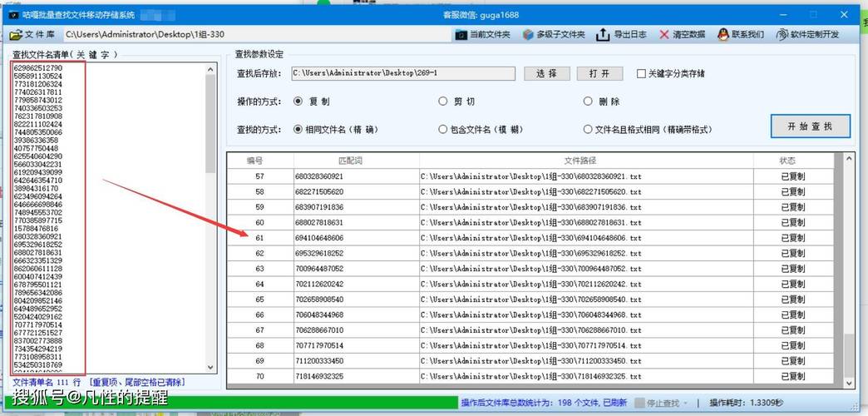The height and width of the screenshot is (416, 868).
Task: Click keyword 773181206324 in list
Action: [38, 84]
